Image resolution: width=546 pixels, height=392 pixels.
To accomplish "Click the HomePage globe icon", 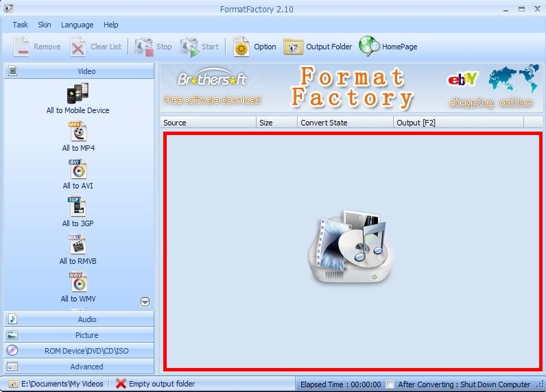I will coord(369,47).
